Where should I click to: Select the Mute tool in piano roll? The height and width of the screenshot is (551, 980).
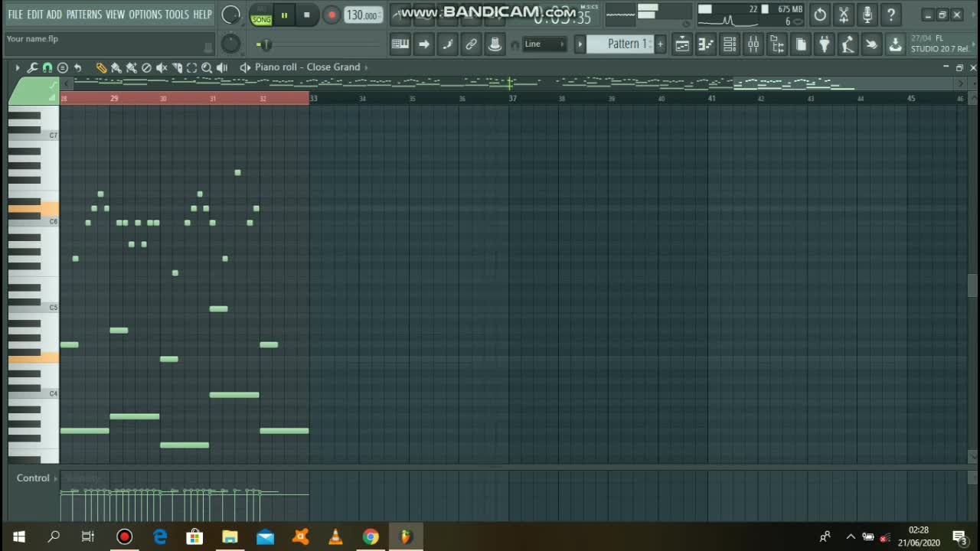[x=162, y=67]
